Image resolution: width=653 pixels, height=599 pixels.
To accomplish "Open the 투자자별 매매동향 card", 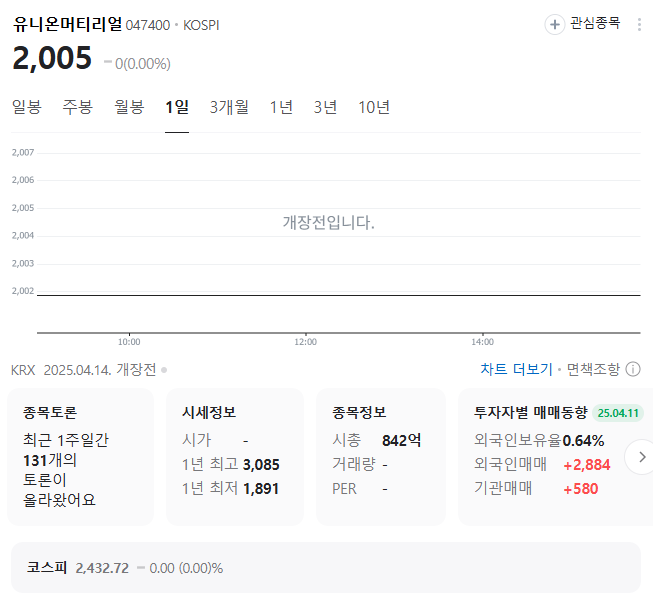I will point(556,457).
